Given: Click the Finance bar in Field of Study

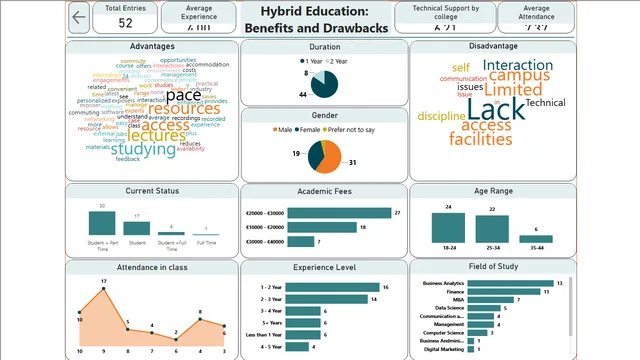Looking at the screenshot, I should point(504,291).
